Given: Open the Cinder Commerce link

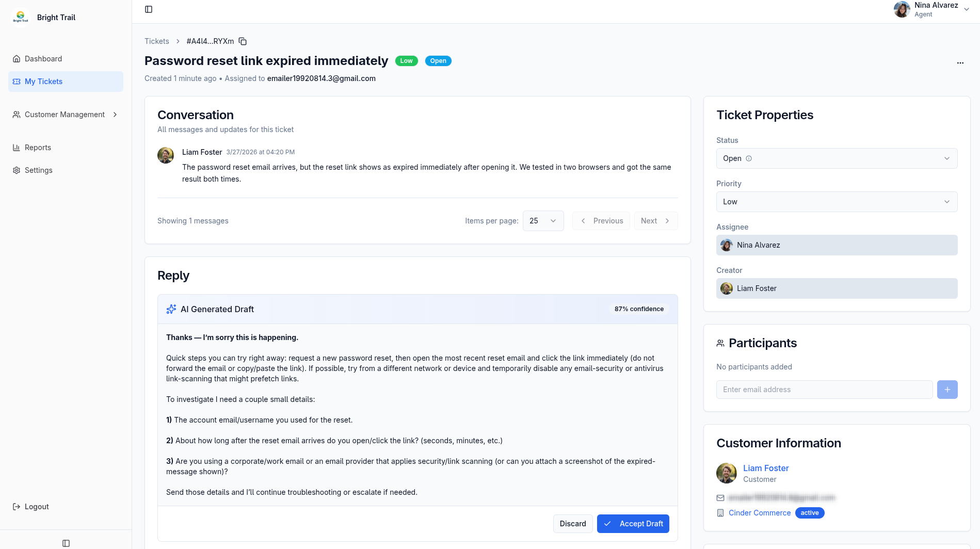Looking at the screenshot, I should point(759,513).
